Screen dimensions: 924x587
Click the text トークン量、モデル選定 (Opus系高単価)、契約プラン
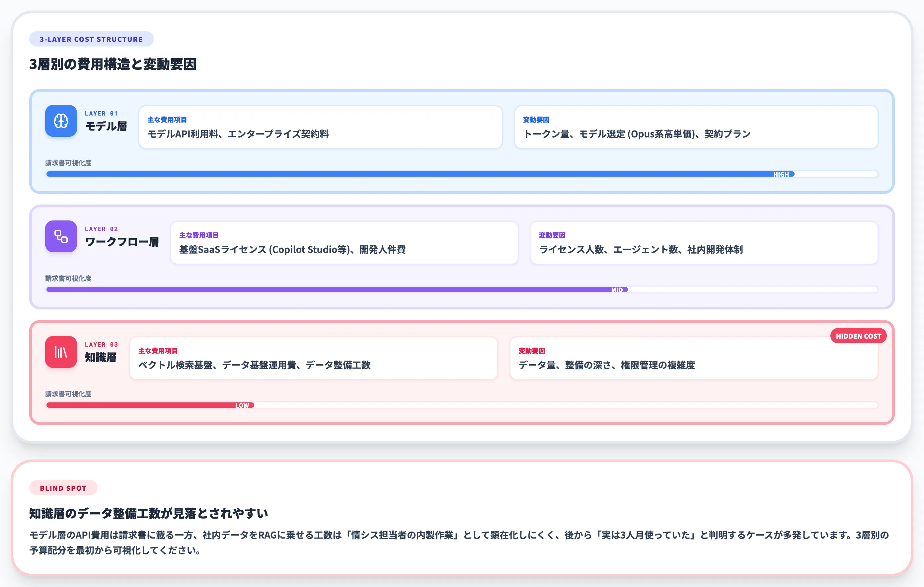coord(637,134)
